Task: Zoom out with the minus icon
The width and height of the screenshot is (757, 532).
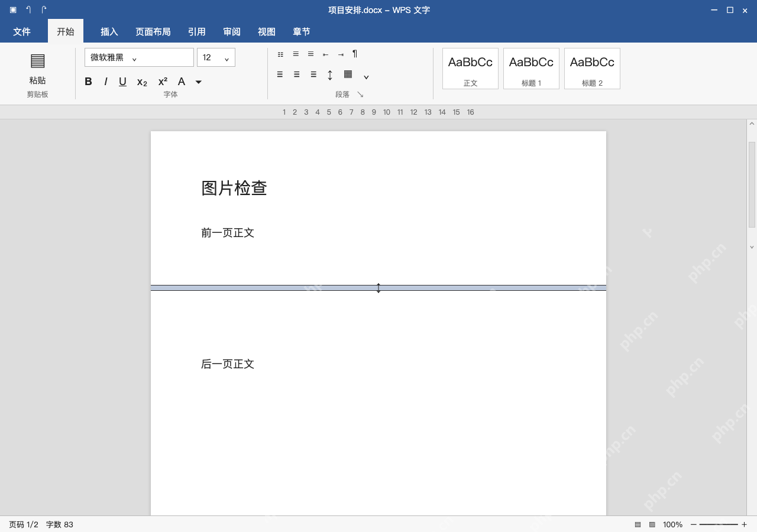Action: pyautogui.click(x=694, y=525)
